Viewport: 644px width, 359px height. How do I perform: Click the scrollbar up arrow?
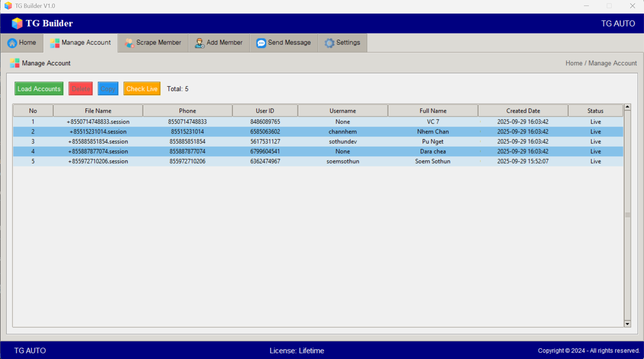coord(627,107)
